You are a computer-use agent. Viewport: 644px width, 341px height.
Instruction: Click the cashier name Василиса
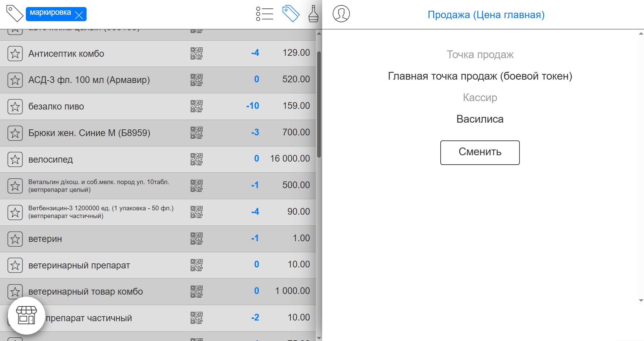(480, 119)
